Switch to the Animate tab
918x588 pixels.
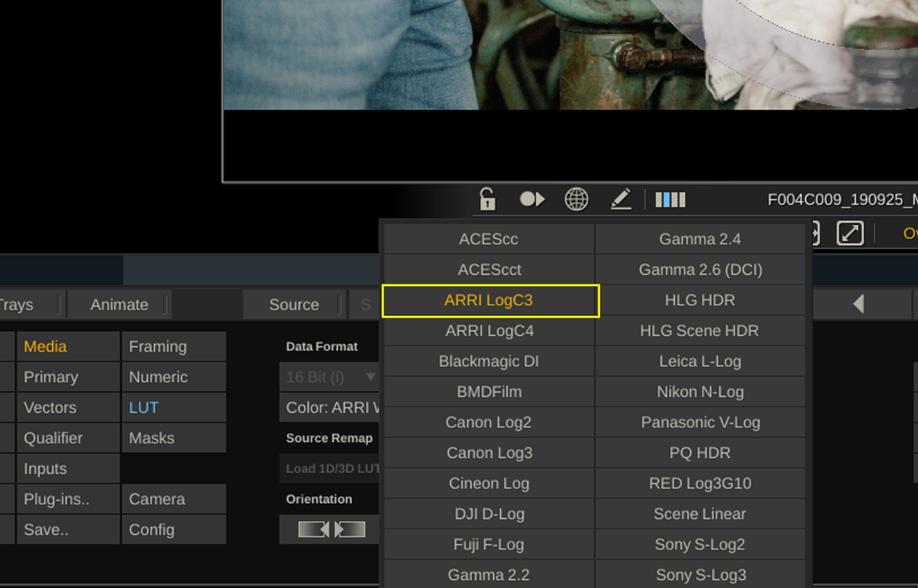coord(119,304)
